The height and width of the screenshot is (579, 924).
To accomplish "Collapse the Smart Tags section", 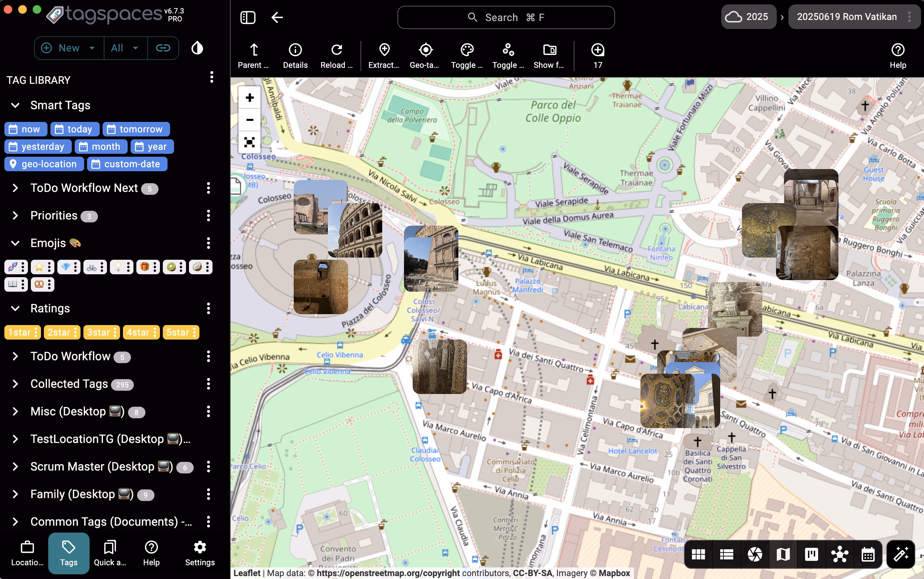I will coord(15,105).
